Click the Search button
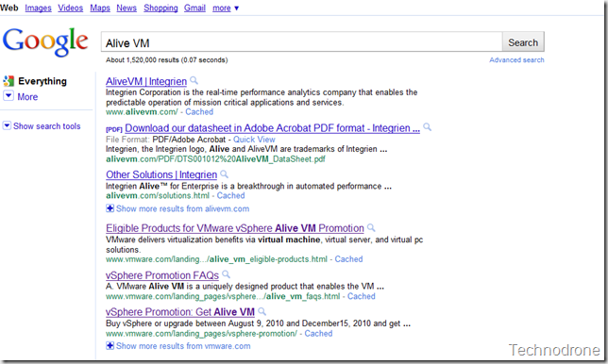The image size is (608, 364). (523, 41)
